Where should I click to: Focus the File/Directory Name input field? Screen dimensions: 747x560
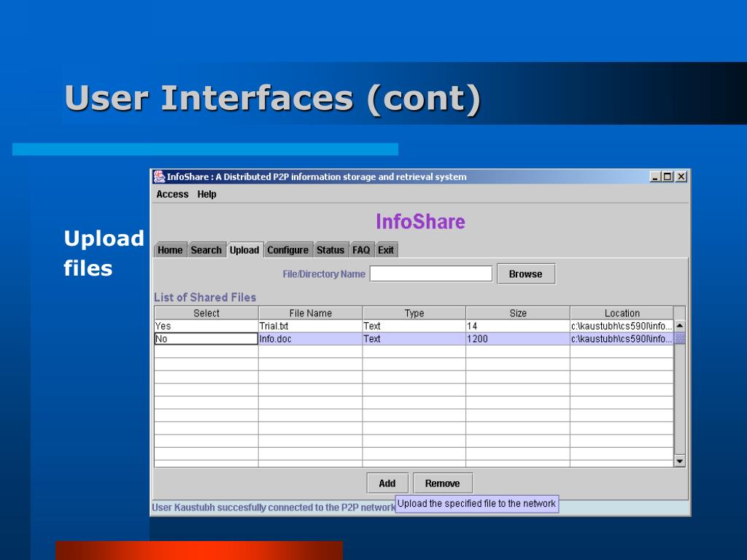pyautogui.click(x=430, y=274)
